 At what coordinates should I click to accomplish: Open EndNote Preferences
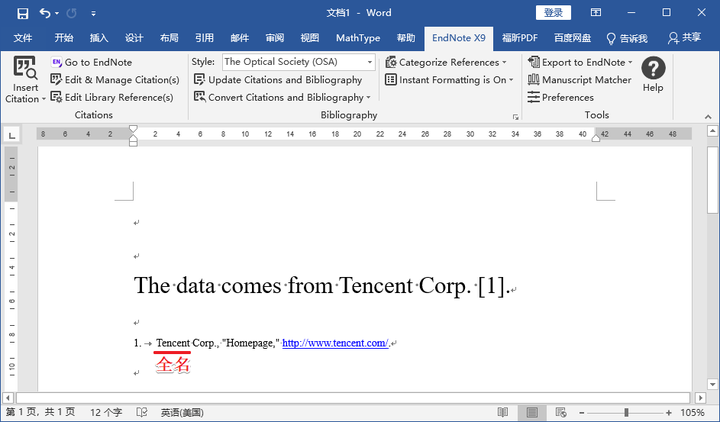pyautogui.click(x=561, y=97)
